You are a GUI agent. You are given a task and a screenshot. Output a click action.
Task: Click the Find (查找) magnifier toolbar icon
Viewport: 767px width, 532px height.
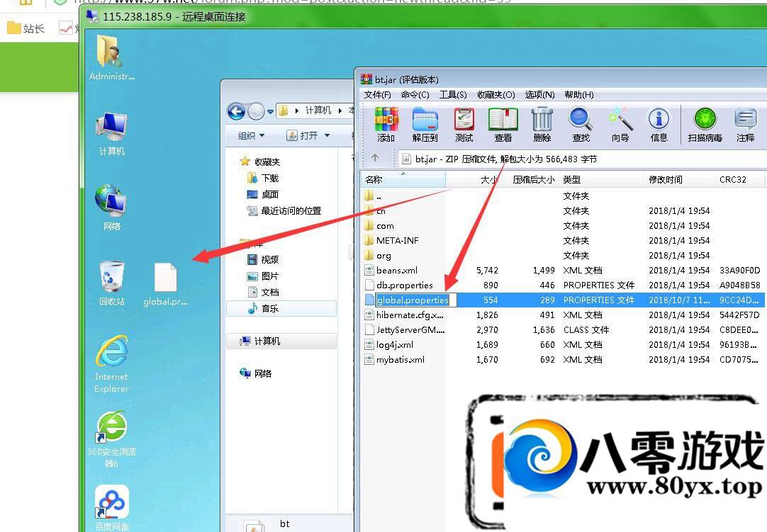[581, 125]
